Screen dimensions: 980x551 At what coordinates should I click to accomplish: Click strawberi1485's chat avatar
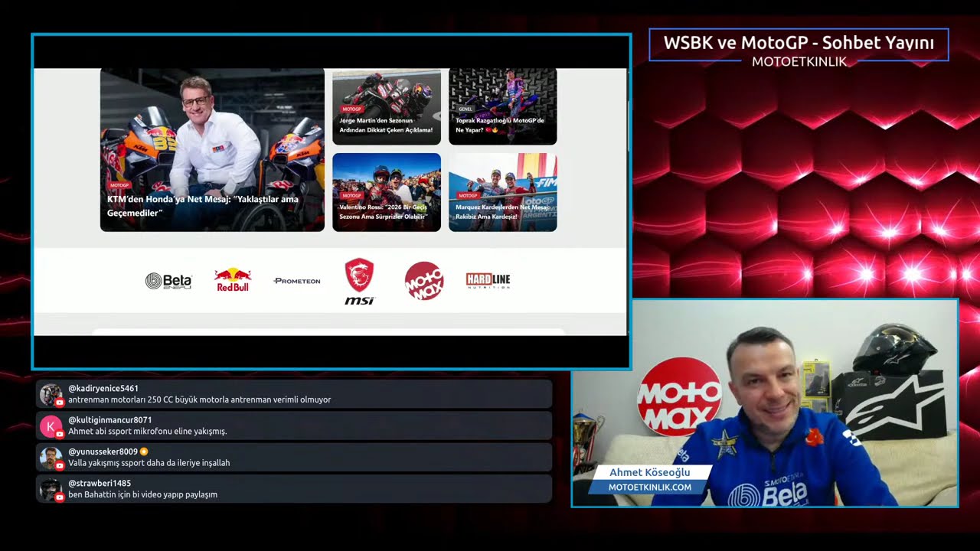point(51,489)
